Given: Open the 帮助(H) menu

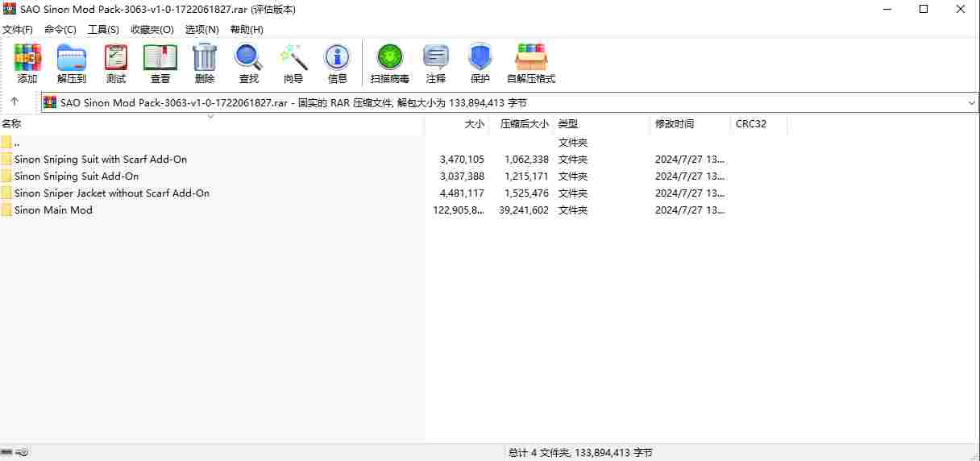Looking at the screenshot, I should tap(247, 29).
